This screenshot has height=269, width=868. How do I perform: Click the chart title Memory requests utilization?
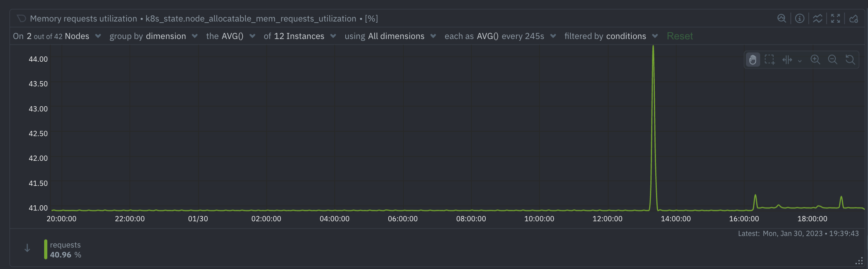pyautogui.click(x=84, y=19)
